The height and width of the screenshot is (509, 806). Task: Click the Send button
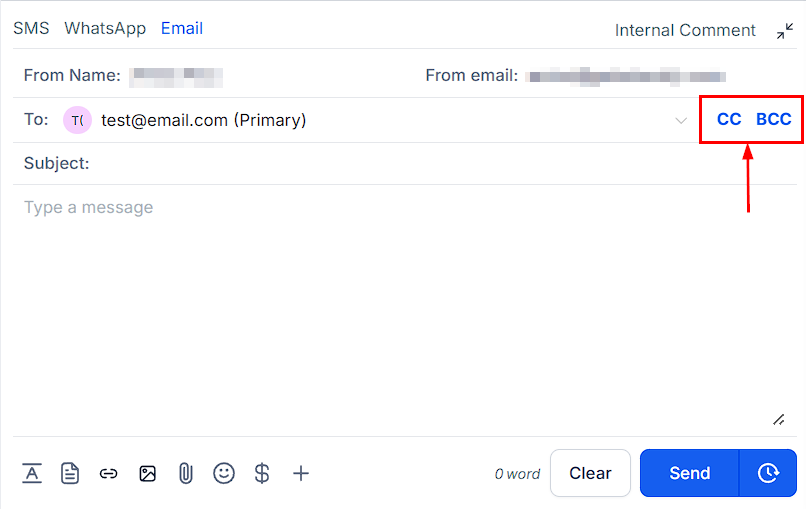(689, 473)
